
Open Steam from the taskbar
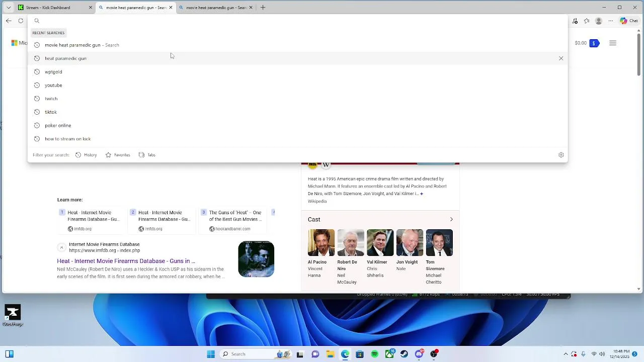click(404, 354)
